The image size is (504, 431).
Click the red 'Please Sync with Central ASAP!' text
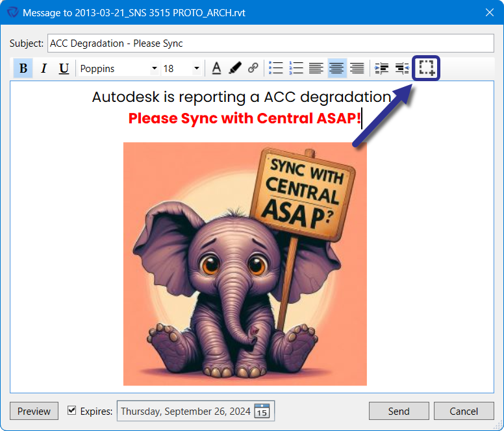coord(244,118)
